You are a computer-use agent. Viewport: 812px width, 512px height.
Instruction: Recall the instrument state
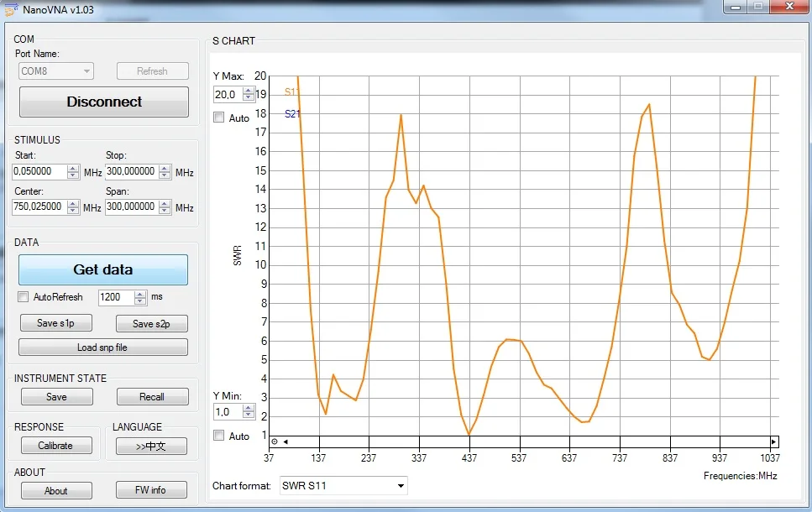pyautogui.click(x=152, y=397)
